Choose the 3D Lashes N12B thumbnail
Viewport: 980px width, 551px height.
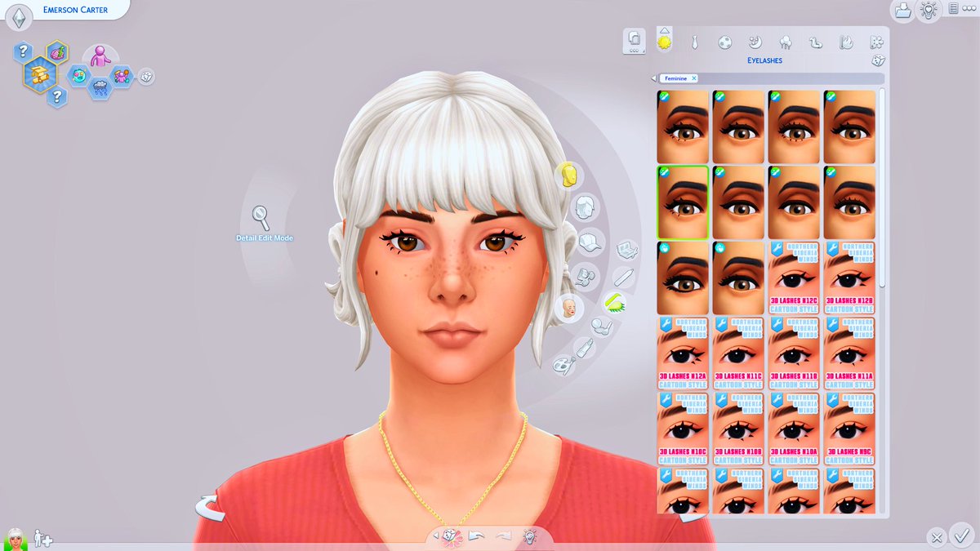(849, 278)
